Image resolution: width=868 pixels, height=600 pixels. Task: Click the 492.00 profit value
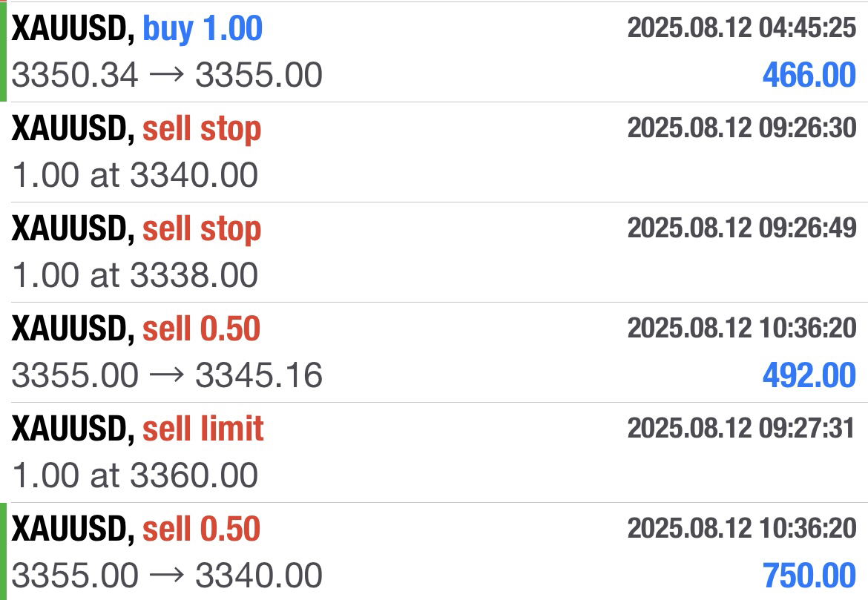[809, 375]
